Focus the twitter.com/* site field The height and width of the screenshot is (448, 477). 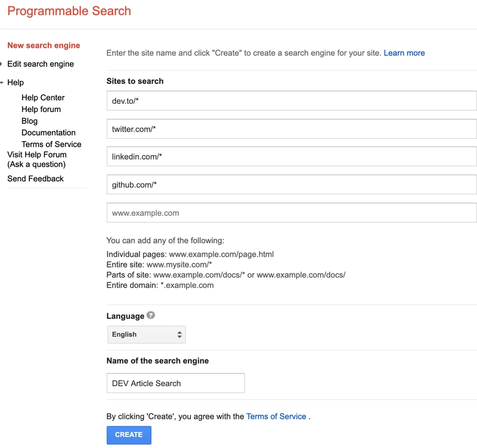(291, 129)
